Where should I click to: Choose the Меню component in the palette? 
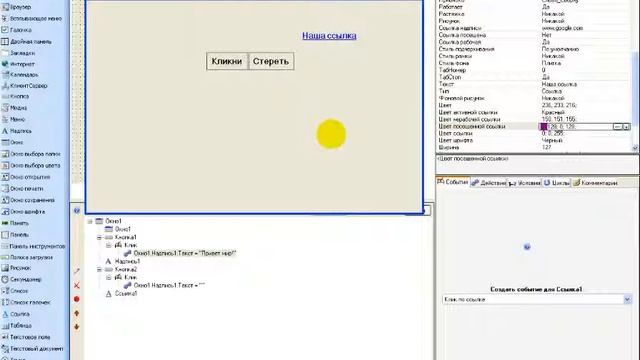tap(13, 119)
